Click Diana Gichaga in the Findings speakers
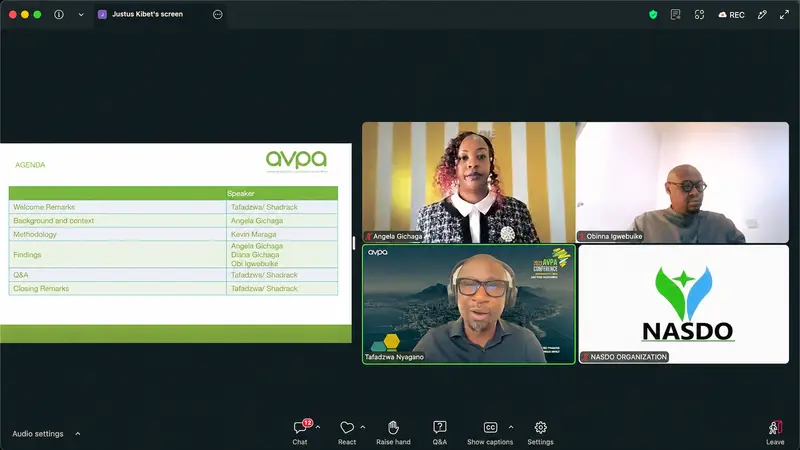This screenshot has height=450, width=800. pos(255,255)
